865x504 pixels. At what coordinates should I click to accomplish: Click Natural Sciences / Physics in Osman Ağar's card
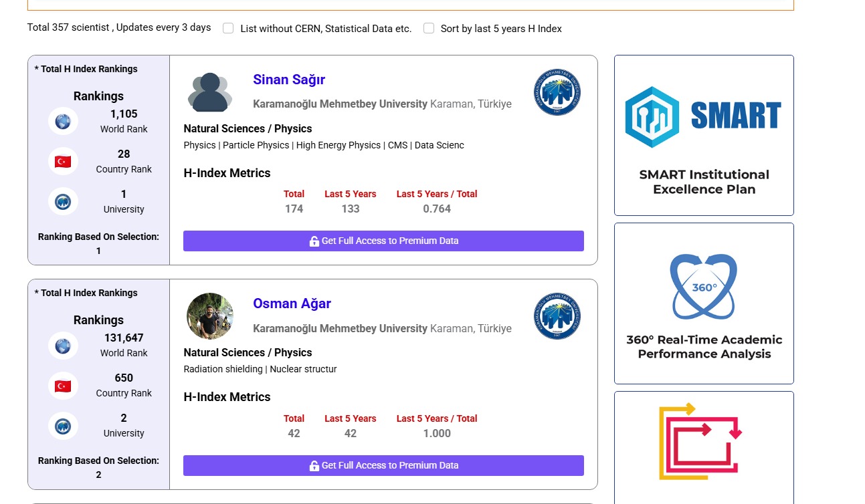(248, 352)
